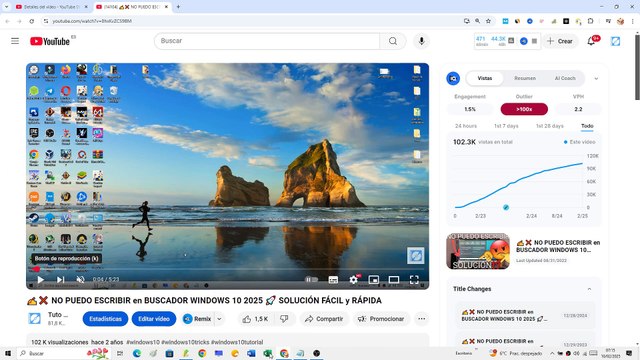Image resolution: width=640 pixels, height=360 pixels.
Task: Switch to miniplayer mode
Action: (x=373, y=280)
